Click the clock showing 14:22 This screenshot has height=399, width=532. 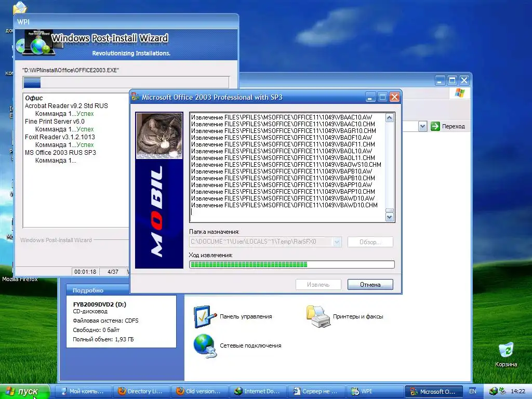518,391
